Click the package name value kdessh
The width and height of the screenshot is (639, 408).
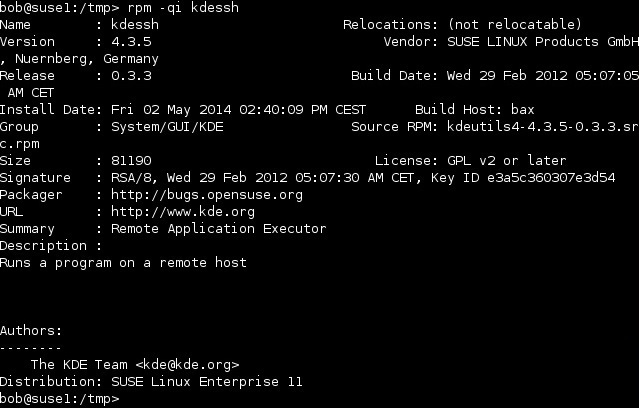135,24
